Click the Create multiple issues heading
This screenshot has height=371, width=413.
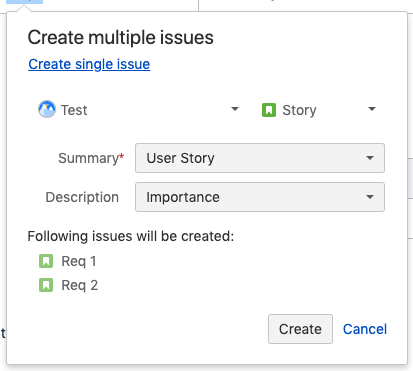click(120, 37)
